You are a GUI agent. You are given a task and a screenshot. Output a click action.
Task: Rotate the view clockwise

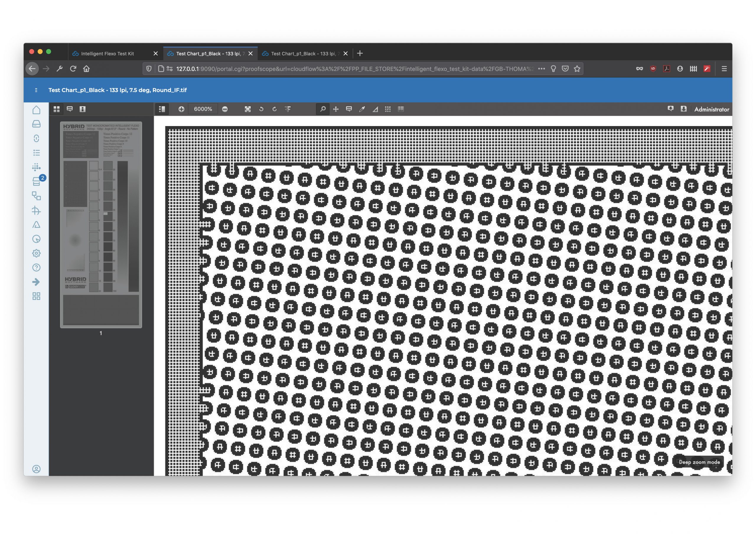click(274, 109)
